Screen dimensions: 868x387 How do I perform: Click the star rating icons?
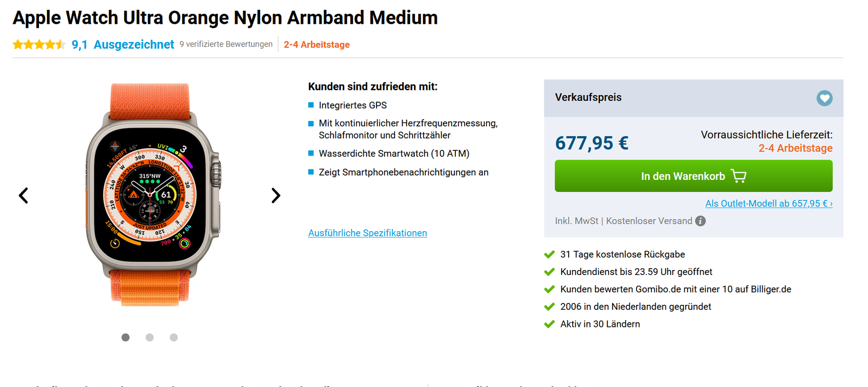coord(39,44)
